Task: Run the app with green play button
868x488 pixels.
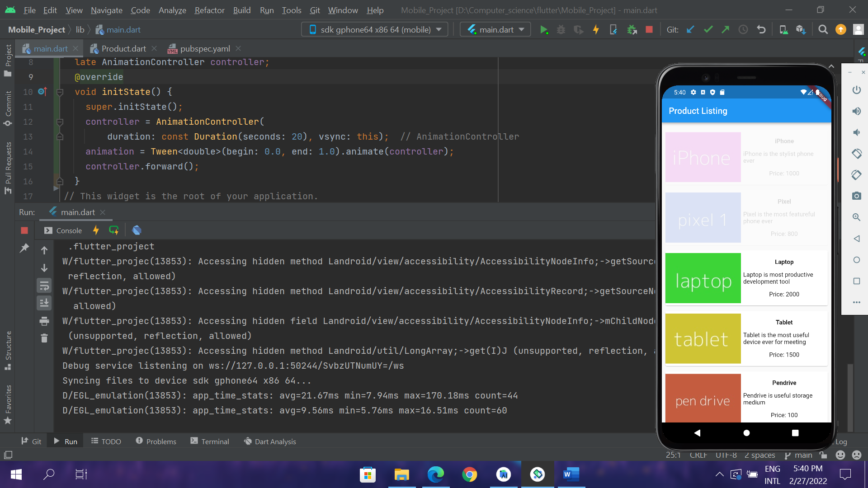Action: [544, 30]
